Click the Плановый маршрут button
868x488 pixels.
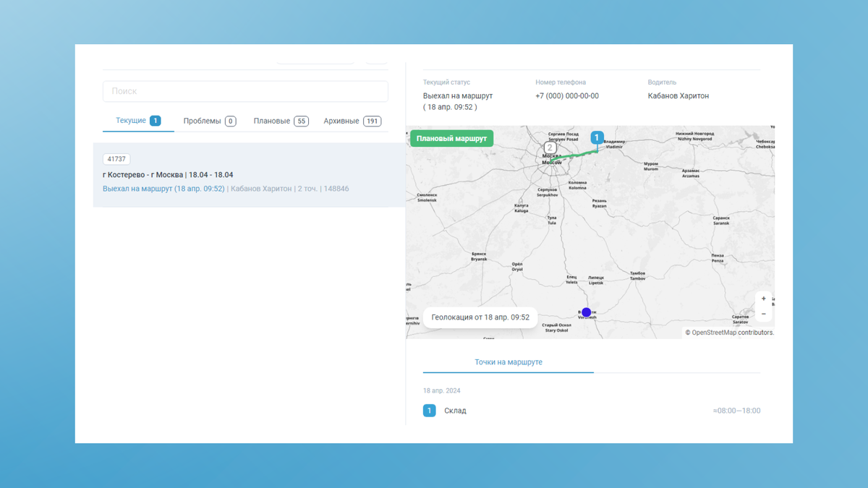[x=451, y=138]
